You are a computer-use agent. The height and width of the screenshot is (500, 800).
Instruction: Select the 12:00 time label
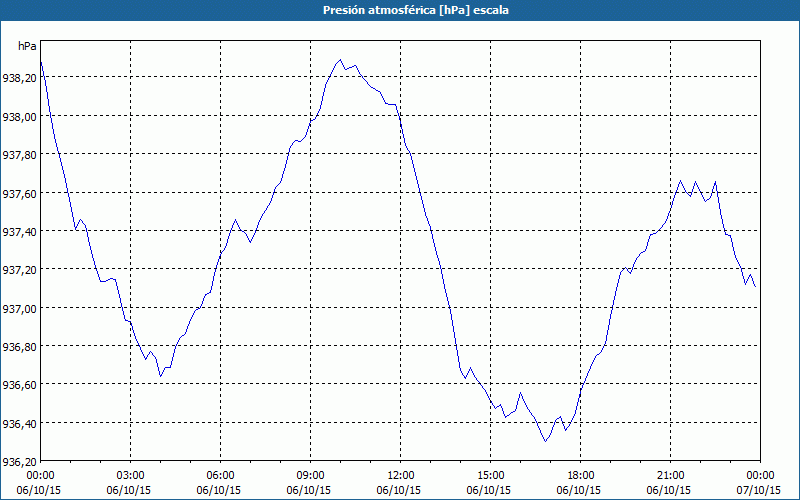click(401, 476)
